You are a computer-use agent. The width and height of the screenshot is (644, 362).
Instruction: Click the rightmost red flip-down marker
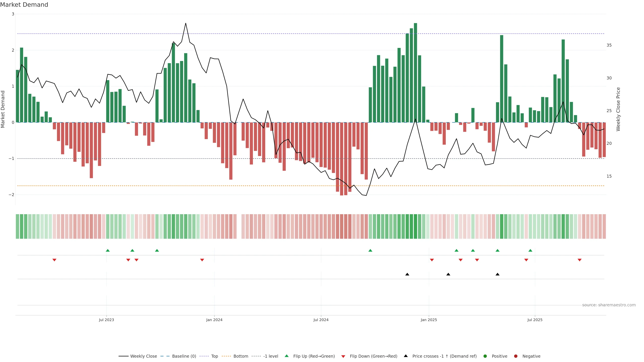(x=579, y=260)
